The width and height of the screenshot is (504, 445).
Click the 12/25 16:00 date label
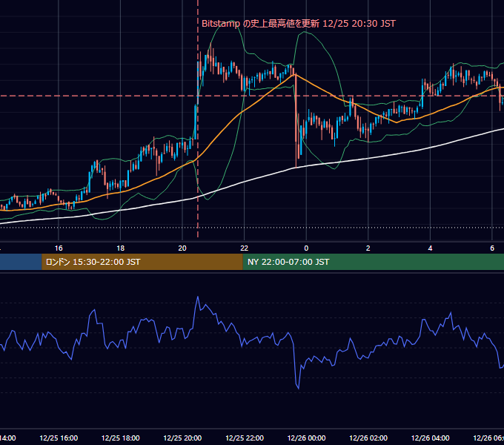(x=59, y=438)
